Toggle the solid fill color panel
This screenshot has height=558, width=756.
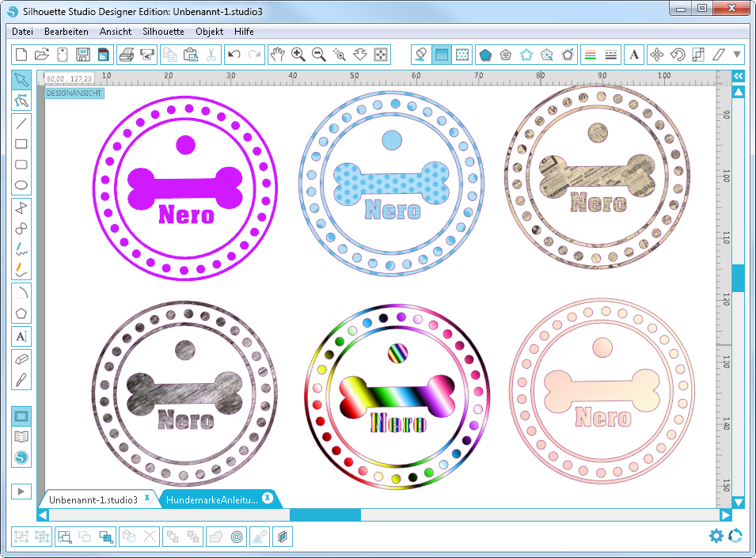[x=442, y=55]
